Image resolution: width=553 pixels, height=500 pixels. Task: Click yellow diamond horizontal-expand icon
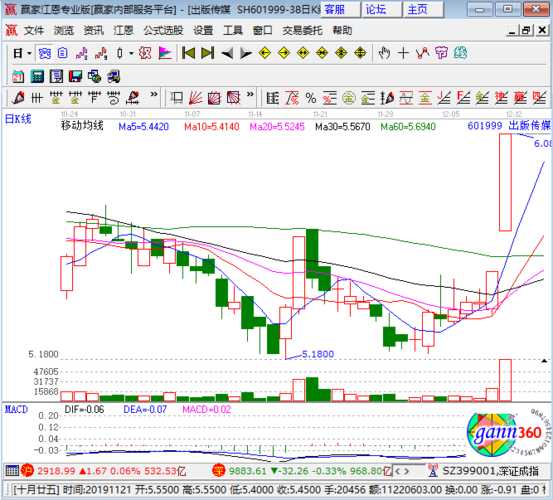[303, 54]
